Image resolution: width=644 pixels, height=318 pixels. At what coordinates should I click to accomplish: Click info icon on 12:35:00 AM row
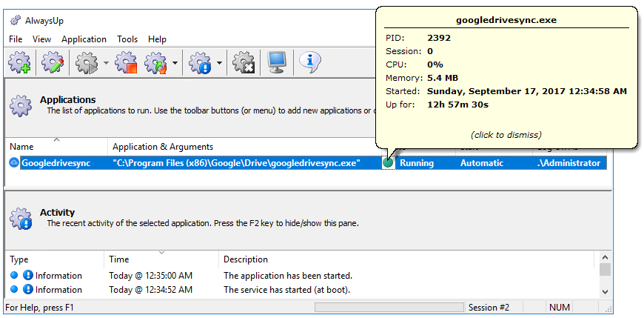coord(28,276)
